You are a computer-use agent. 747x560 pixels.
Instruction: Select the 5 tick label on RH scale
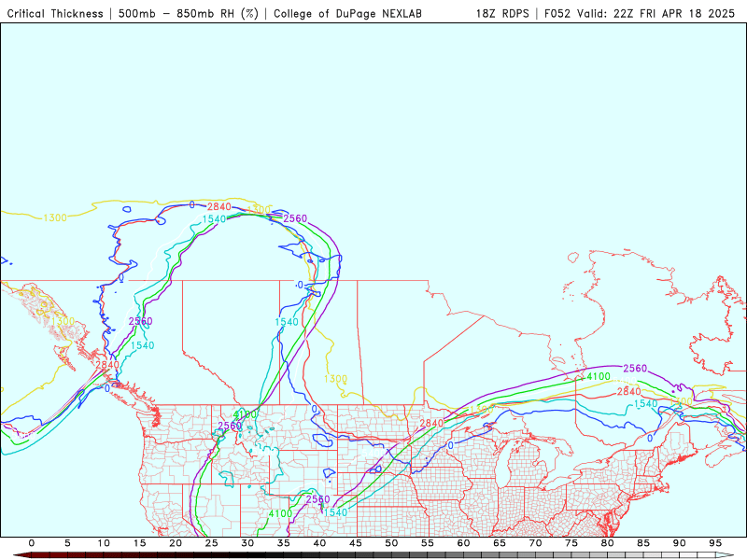click(67, 543)
